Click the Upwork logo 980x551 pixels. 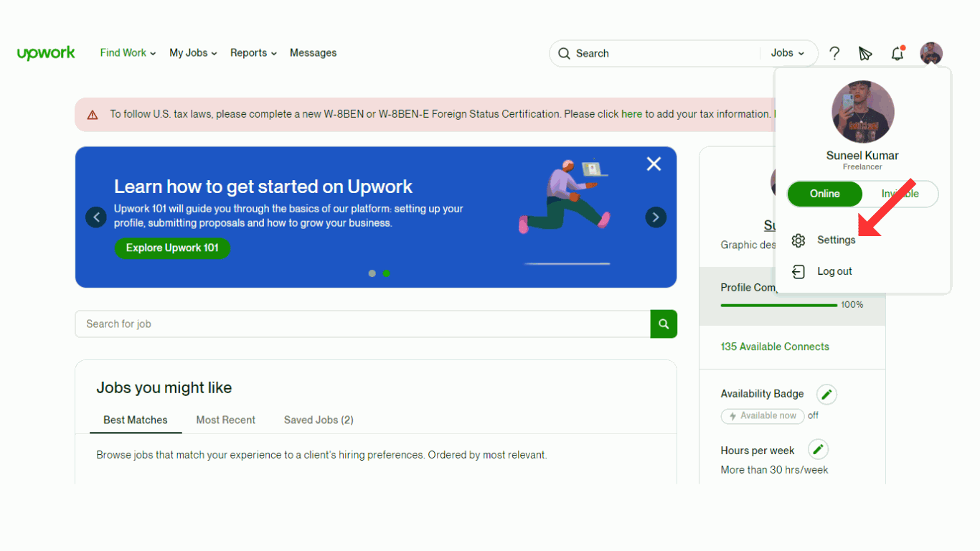pos(46,53)
